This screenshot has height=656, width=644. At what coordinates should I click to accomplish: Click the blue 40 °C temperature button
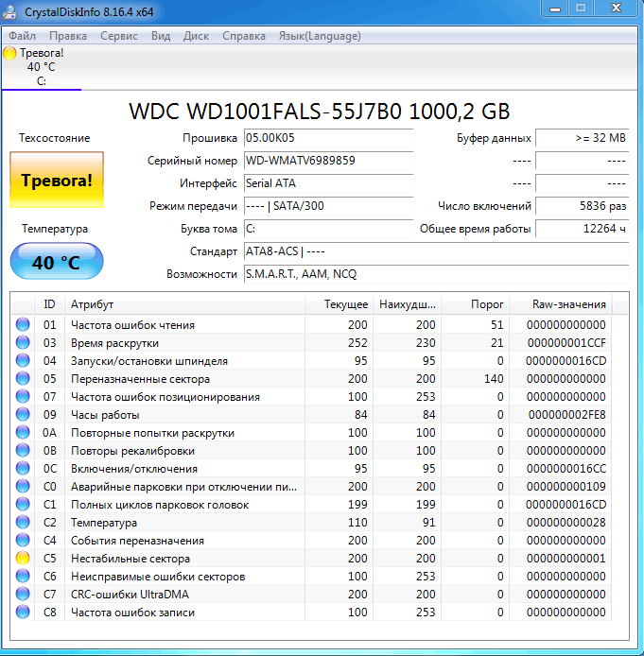[x=57, y=262]
